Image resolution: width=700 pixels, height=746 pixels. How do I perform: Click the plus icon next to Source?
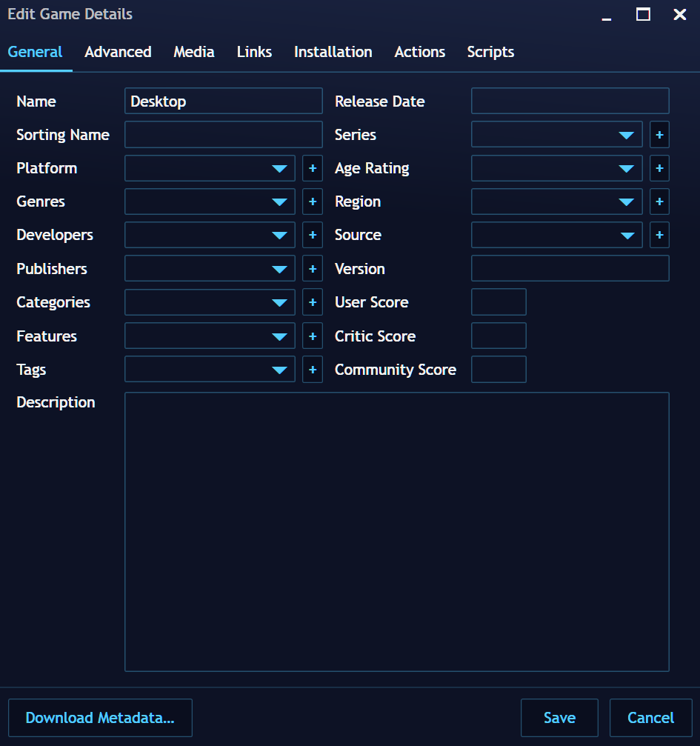pos(659,235)
